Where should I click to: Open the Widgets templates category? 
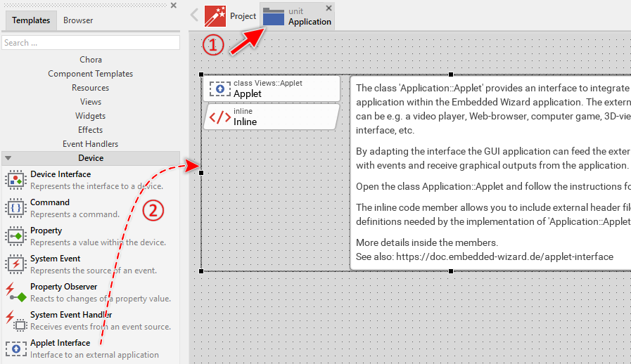click(x=90, y=116)
